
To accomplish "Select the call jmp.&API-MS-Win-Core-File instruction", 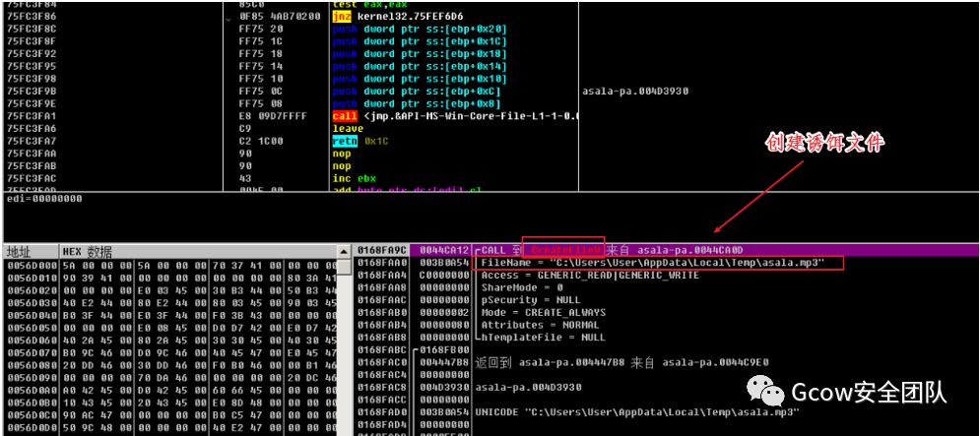I will point(455,116).
